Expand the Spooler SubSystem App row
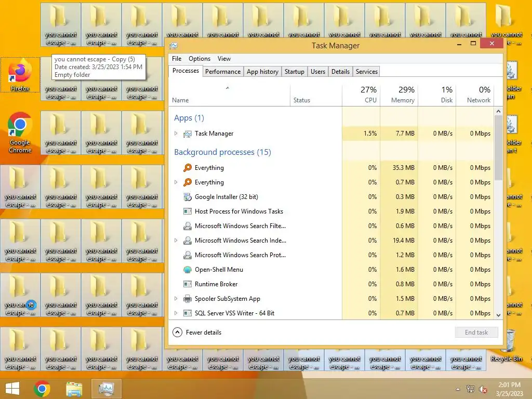 [176, 299]
